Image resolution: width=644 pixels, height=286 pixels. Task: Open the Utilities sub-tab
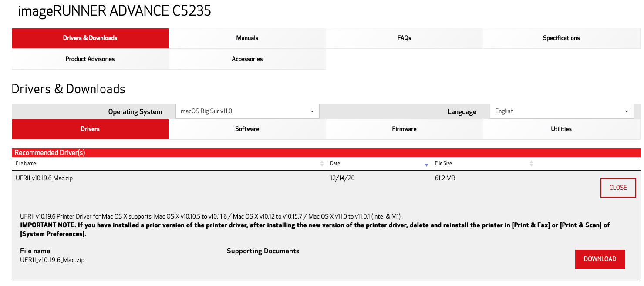coord(561,129)
